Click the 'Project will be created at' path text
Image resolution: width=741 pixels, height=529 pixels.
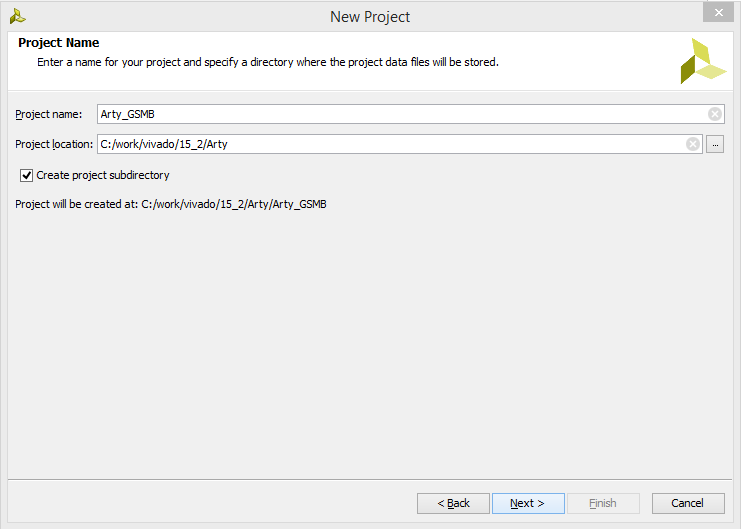(171, 204)
